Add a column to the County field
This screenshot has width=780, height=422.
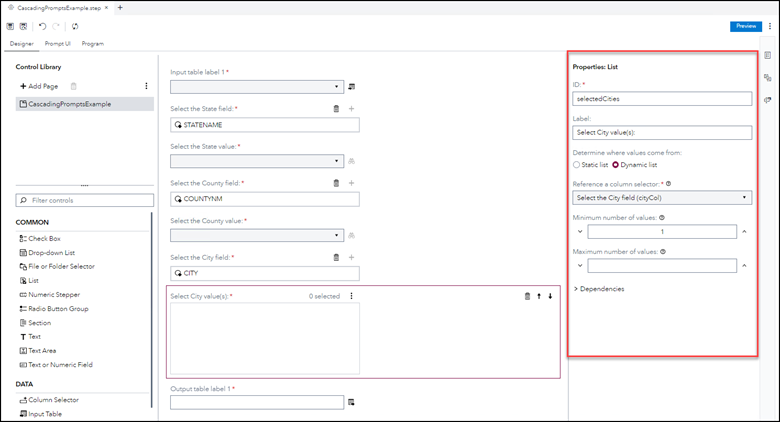pyautogui.click(x=351, y=183)
